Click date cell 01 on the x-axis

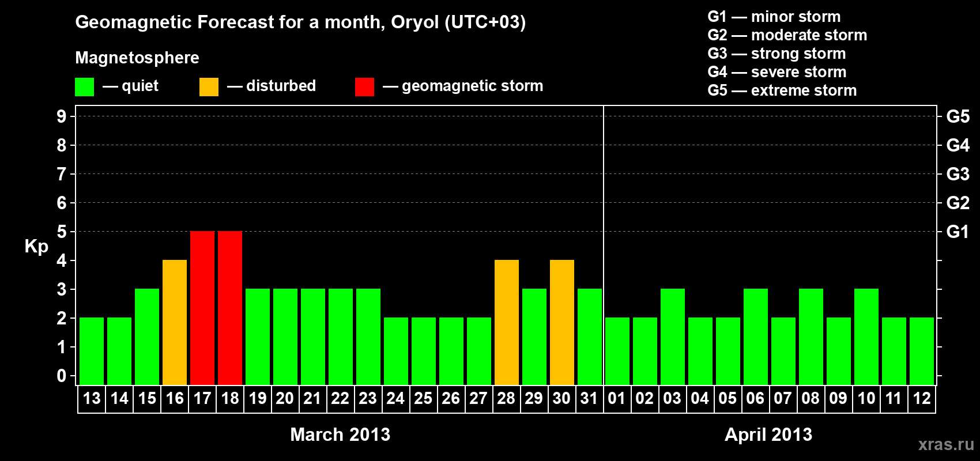[617, 399]
